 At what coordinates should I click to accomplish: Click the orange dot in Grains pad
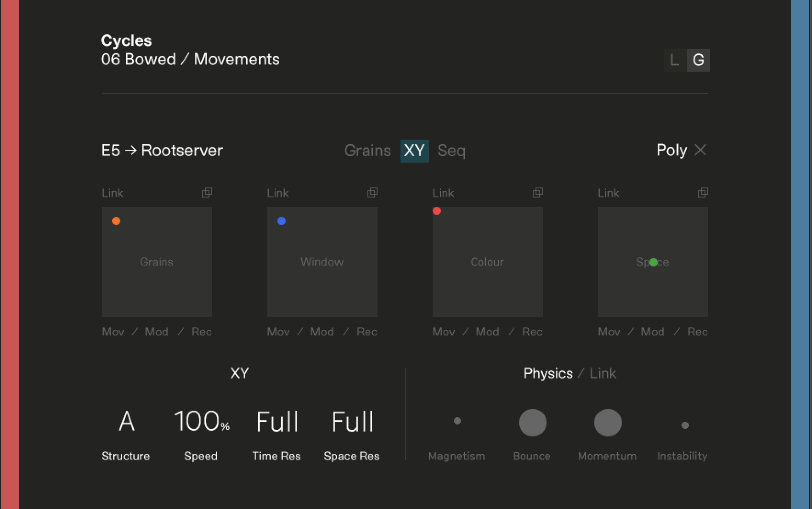pyautogui.click(x=116, y=221)
